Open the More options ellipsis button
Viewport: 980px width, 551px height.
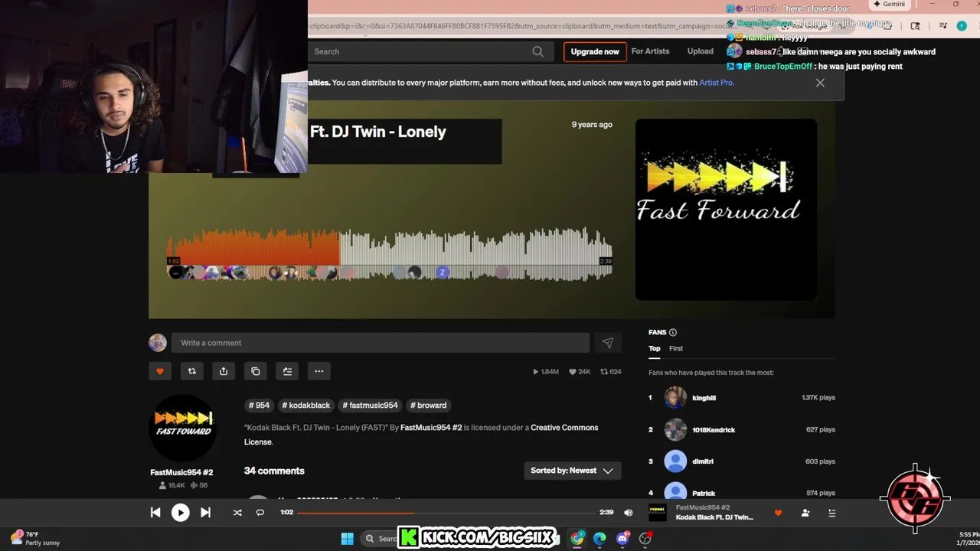(x=319, y=371)
